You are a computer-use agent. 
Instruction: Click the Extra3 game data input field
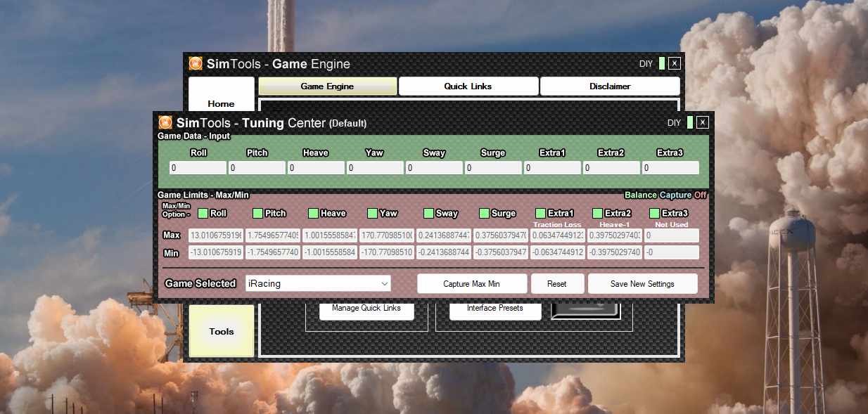pyautogui.click(x=671, y=169)
